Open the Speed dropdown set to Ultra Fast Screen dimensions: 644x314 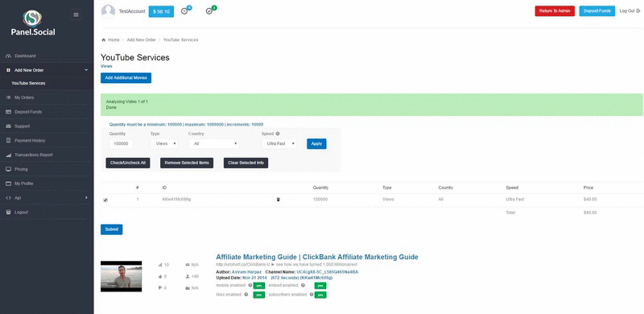pyautogui.click(x=279, y=144)
